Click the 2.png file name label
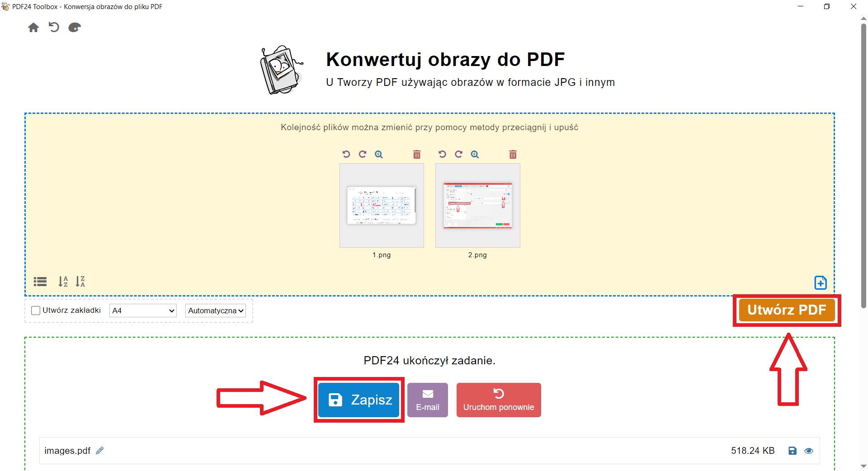 tap(477, 255)
